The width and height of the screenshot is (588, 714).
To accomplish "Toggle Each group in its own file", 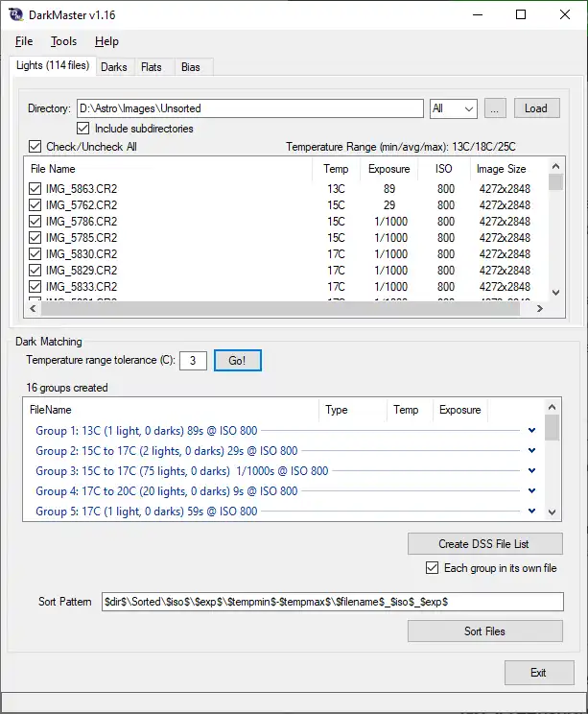I will 432,568.
